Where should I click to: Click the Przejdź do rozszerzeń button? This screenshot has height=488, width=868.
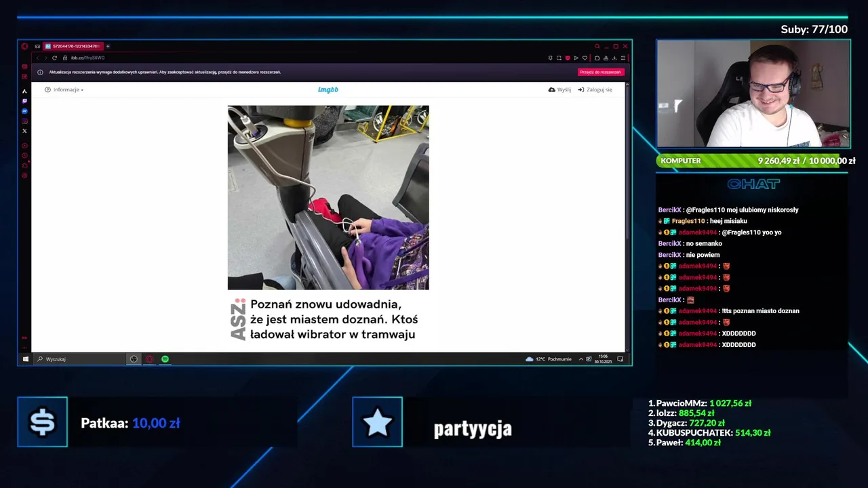click(600, 72)
